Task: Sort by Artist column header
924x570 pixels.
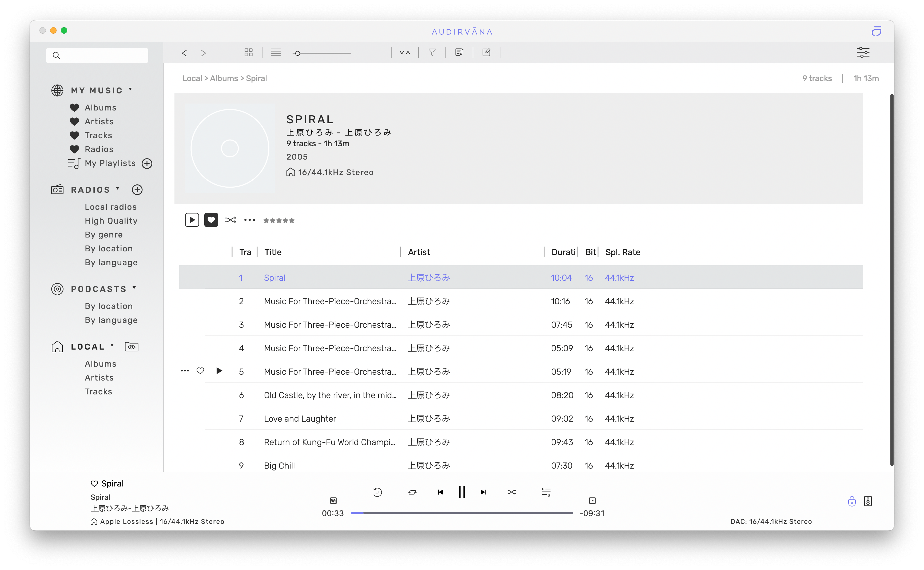Action: click(x=419, y=252)
